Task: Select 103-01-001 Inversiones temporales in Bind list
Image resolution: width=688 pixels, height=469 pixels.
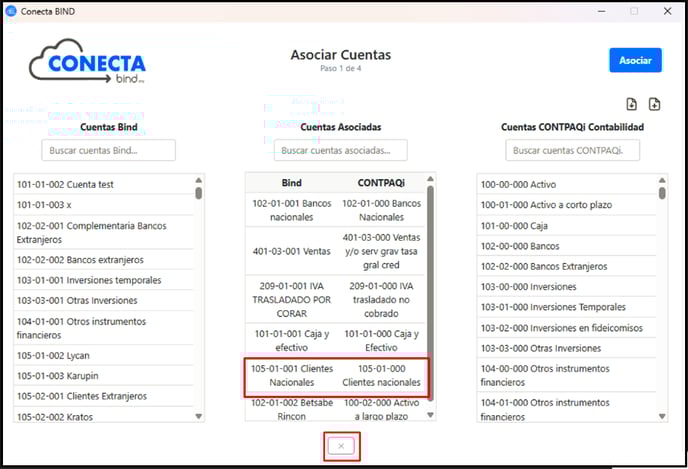Action: [104, 280]
